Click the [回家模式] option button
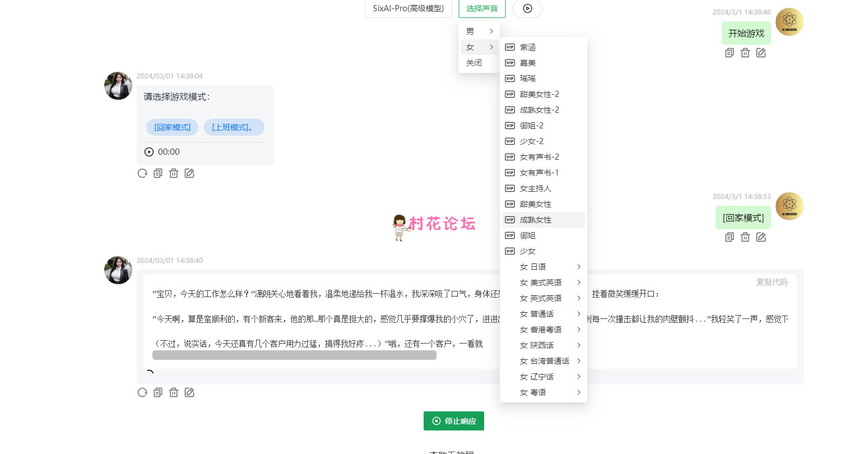The width and height of the screenshot is (868, 454). (x=173, y=127)
